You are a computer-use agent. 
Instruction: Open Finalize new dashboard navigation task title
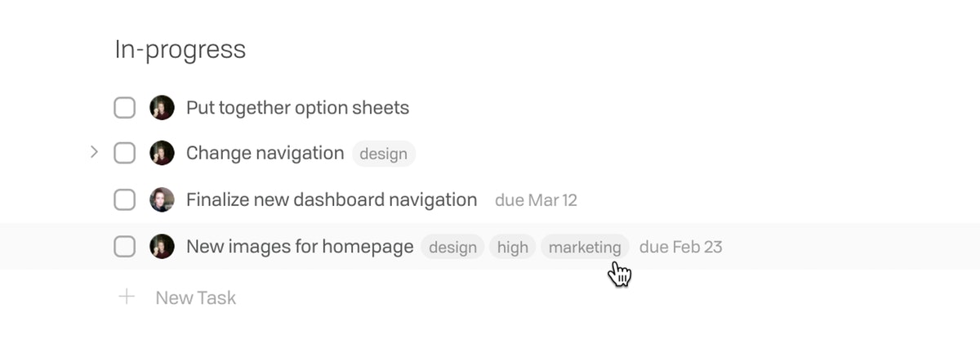coord(332,199)
